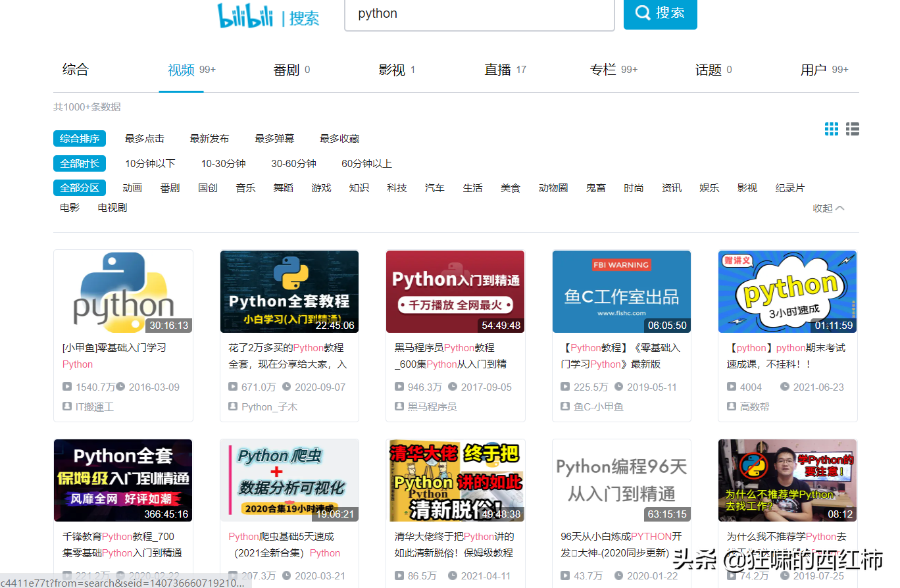Filter by 动画 category

click(x=132, y=188)
